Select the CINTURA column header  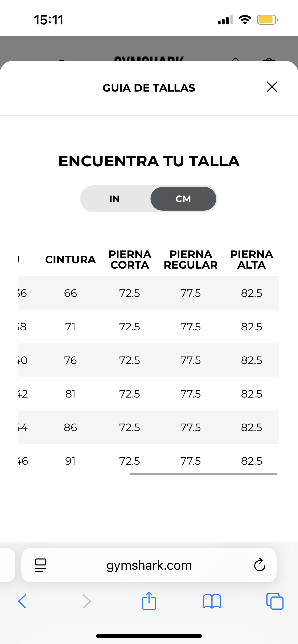coord(71,259)
